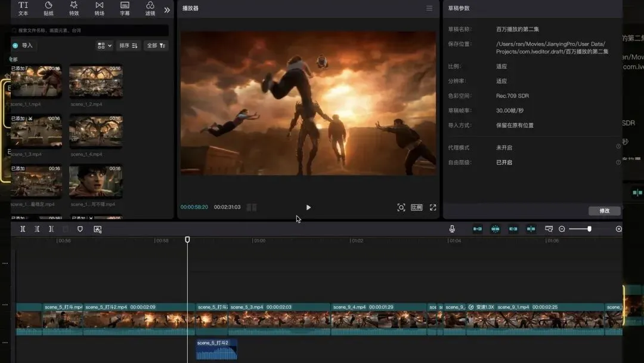This screenshot has width=644, height=363.
Task: Click the timeline zoom slider handle
Action: 589,229
